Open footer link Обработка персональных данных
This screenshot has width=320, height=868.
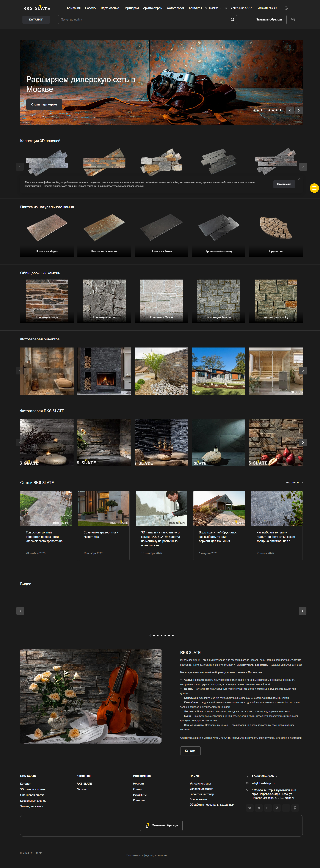coord(212,805)
